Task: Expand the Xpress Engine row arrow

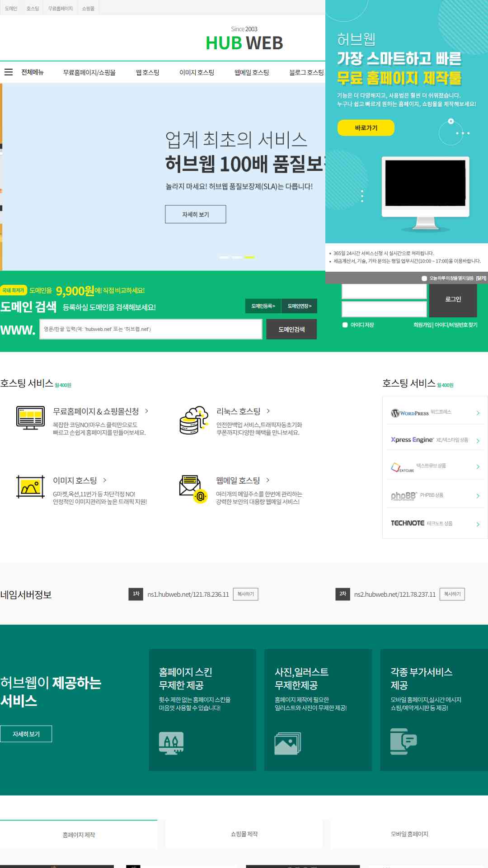Action: click(478, 441)
